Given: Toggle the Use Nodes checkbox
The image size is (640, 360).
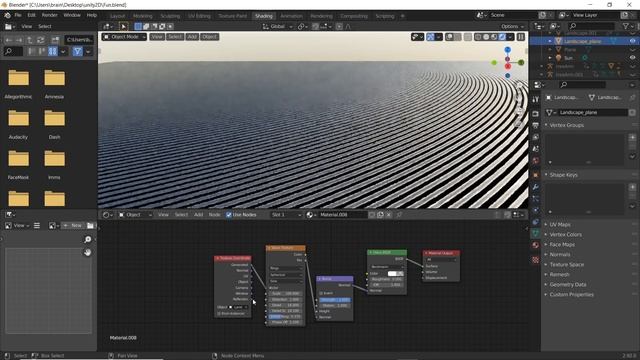Looking at the screenshot, I should (x=229, y=215).
